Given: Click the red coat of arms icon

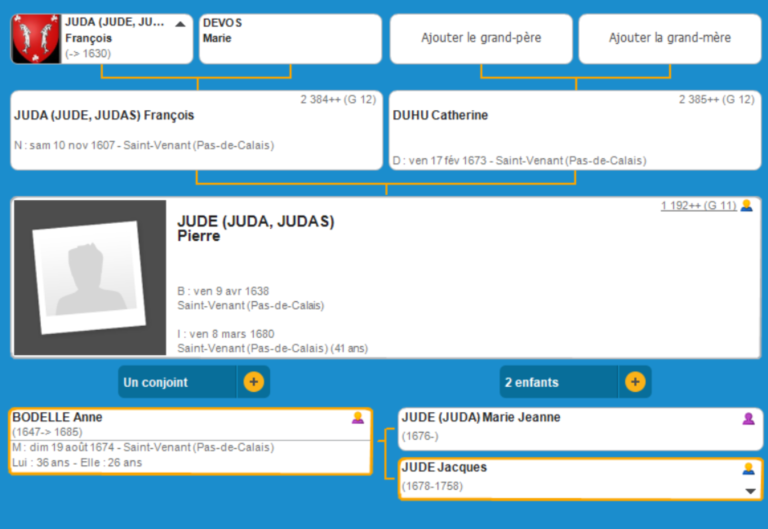Looking at the screenshot, I should point(36,40).
